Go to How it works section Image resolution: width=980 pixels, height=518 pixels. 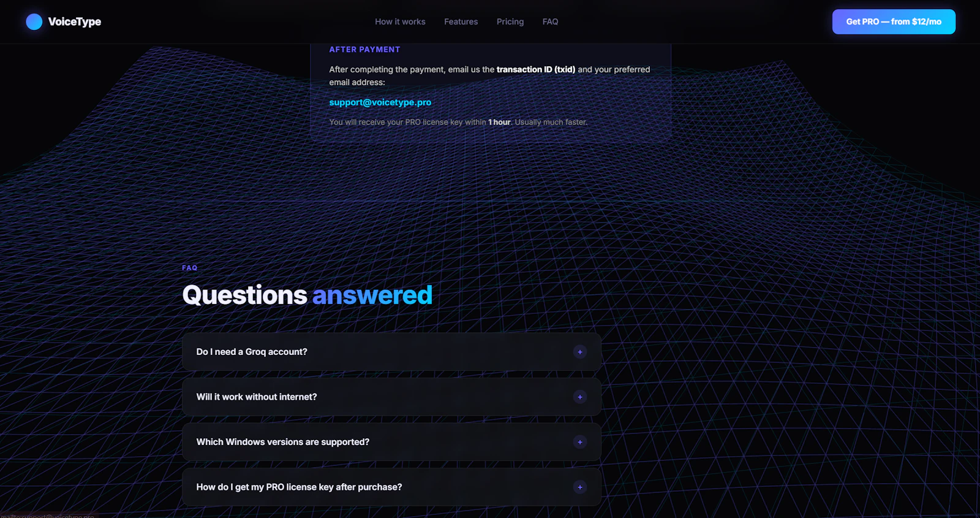[x=400, y=21]
